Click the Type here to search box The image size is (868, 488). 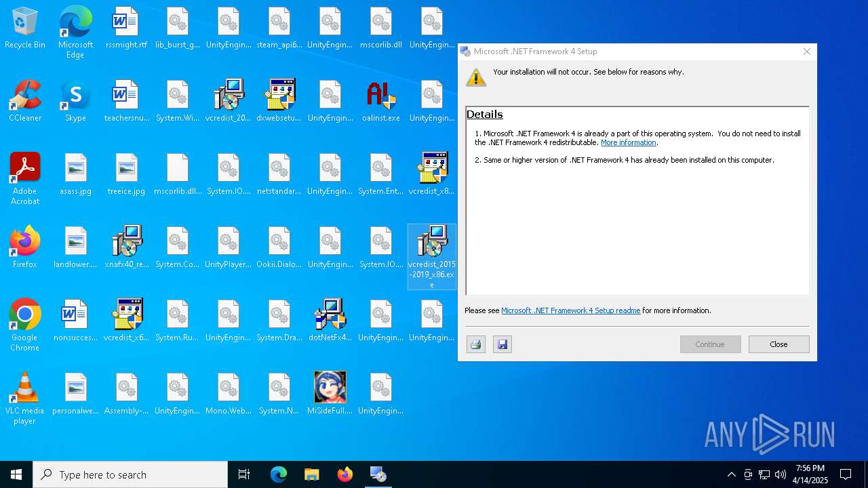130,474
